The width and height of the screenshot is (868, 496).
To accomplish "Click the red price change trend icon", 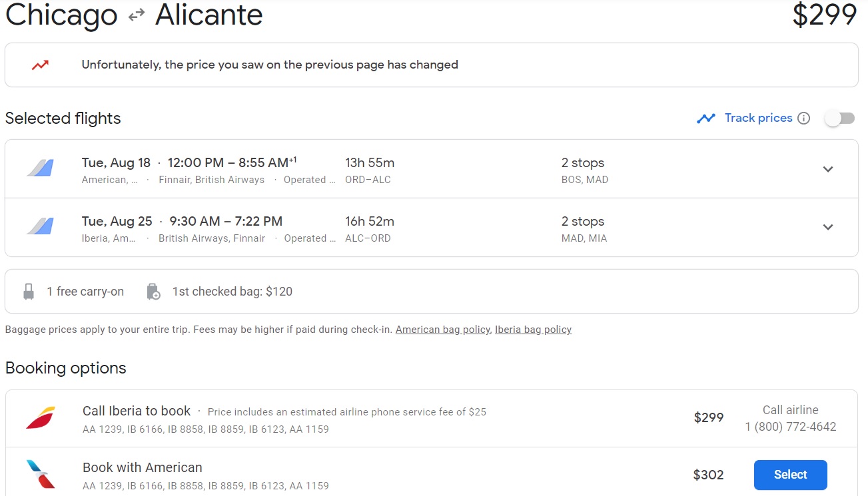I will 41,65.
